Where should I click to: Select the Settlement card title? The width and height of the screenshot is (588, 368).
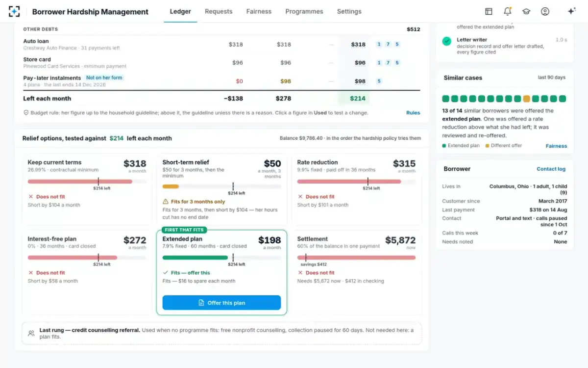pyautogui.click(x=313, y=239)
